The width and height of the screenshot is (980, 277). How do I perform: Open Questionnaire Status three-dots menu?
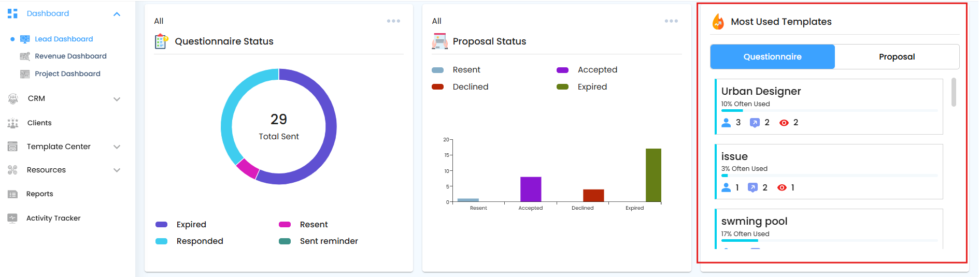coord(393,21)
